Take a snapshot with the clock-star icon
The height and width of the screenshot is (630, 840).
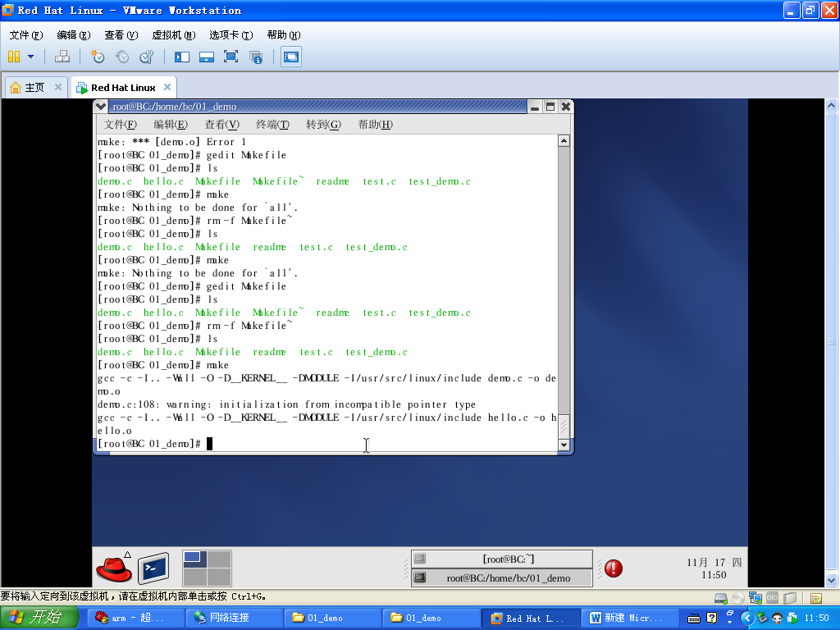(98, 57)
